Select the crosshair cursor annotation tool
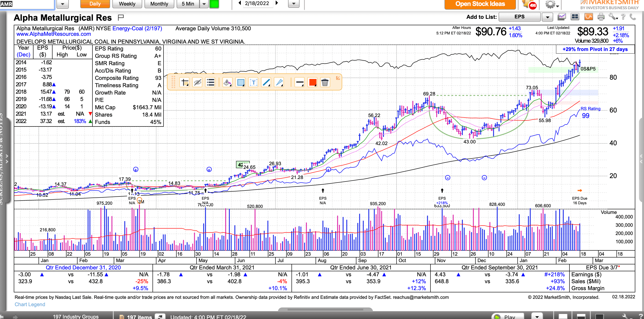 pyautogui.click(x=184, y=82)
